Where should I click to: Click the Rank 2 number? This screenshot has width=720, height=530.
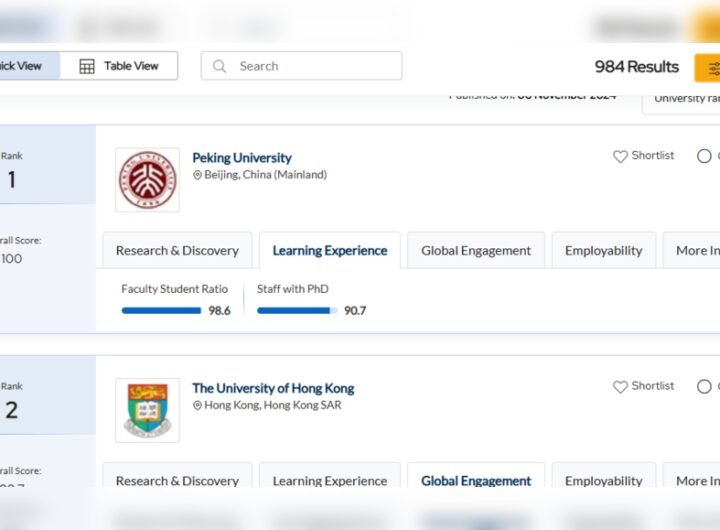pyautogui.click(x=12, y=410)
